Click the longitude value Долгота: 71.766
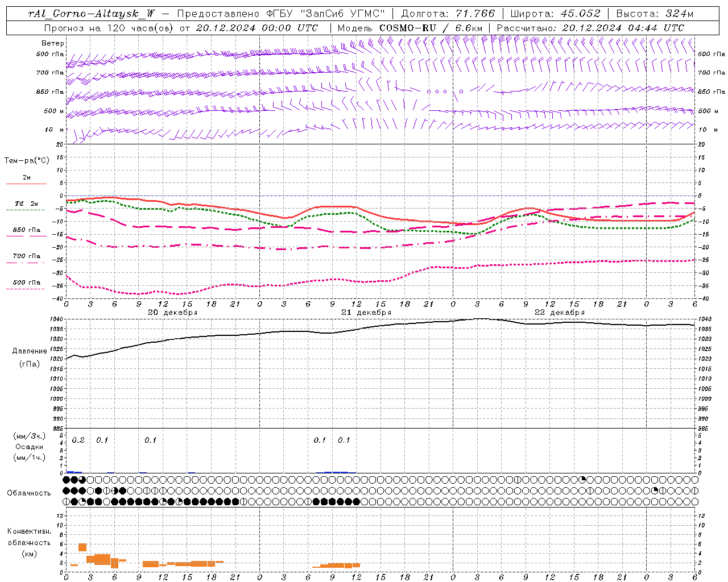728x582 pixels. (448, 14)
